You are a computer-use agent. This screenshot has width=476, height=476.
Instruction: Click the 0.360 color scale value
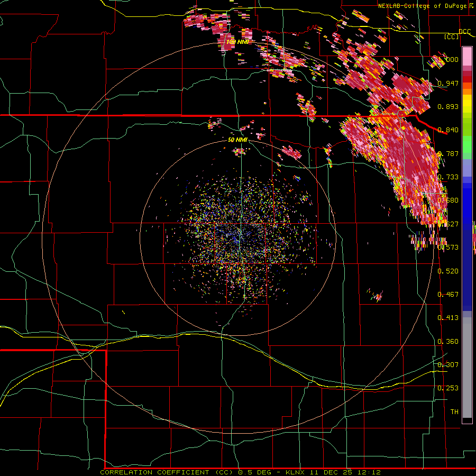point(448,342)
